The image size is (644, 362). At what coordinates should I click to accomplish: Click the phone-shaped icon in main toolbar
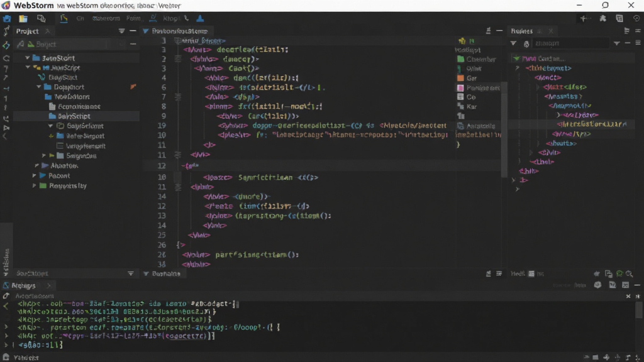(x=186, y=18)
